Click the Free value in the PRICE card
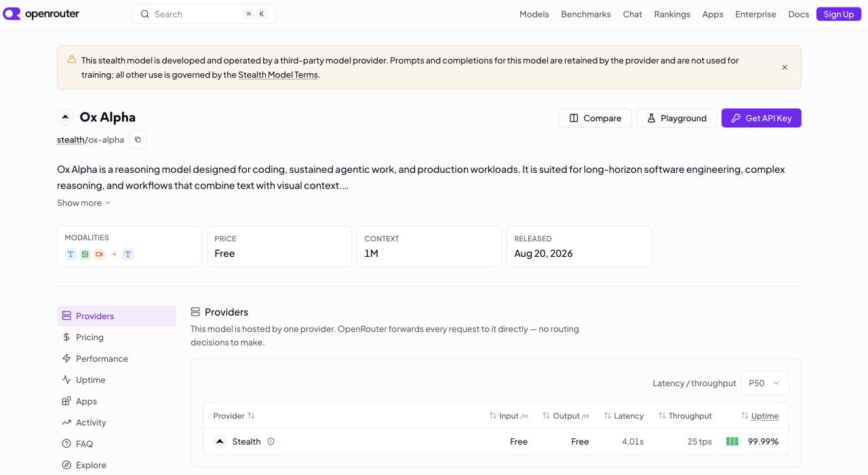This screenshot has width=868, height=475. coord(224,253)
